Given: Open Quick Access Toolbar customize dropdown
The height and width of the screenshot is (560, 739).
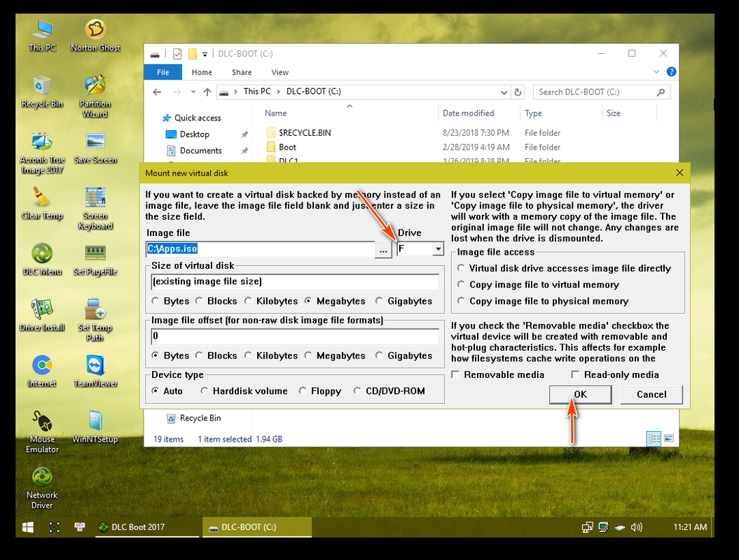Looking at the screenshot, I should click(x=205, y=54).
